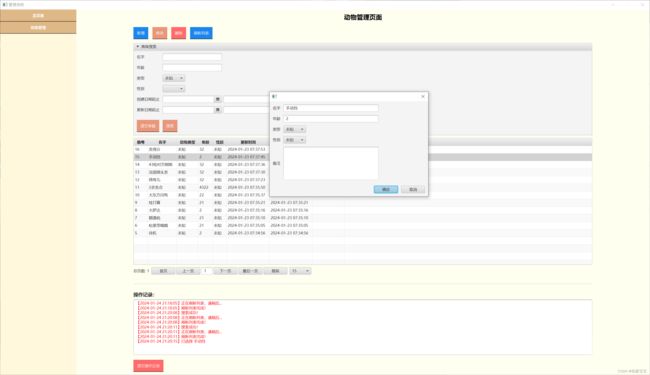Select the table row with ID 8
650x375 pixels.
[363, 210]
